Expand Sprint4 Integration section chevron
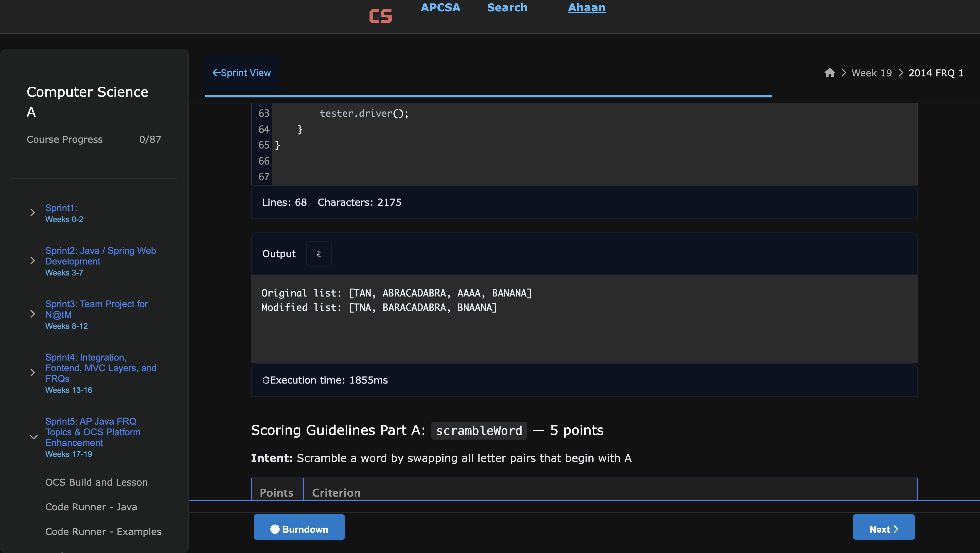 coord(32,373)
